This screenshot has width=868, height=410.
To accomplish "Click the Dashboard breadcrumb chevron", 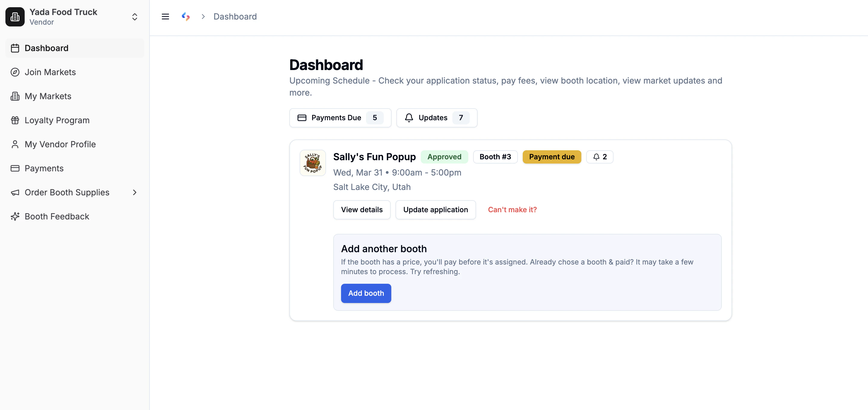I will (203, 16).
